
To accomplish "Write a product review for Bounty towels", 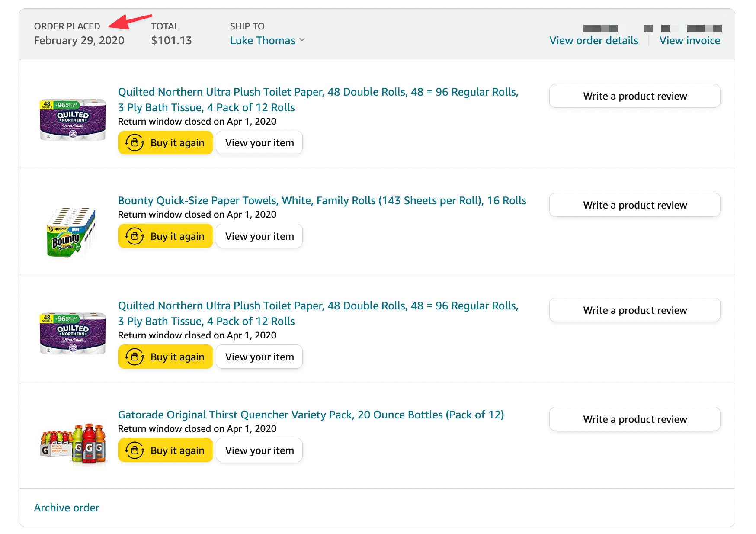I will click(634, 205).
